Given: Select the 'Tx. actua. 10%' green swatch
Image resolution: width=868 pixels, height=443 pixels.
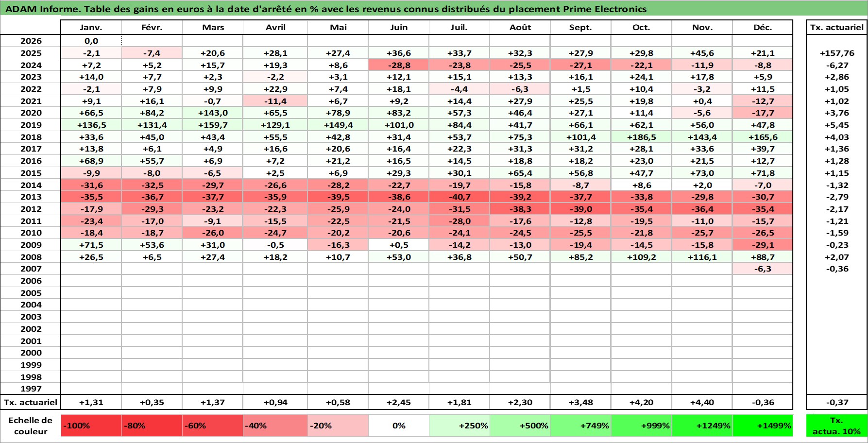Looking at the screenshot, I should 836,426.
